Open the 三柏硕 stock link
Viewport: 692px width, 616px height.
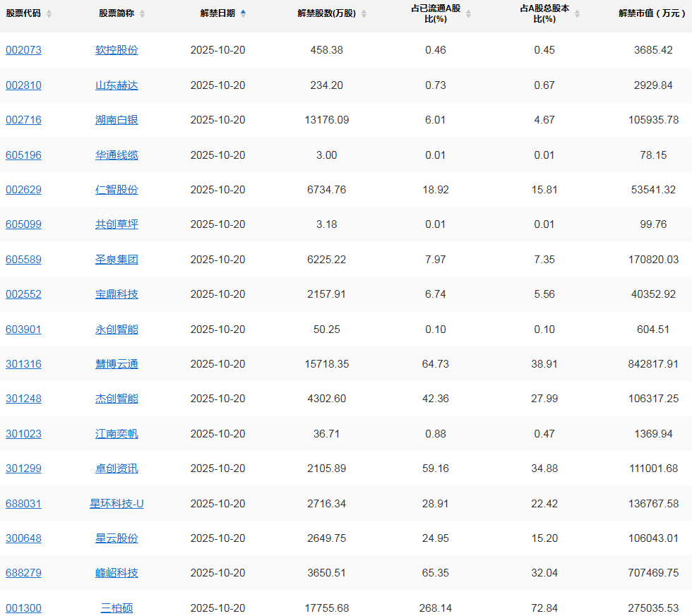[117, 608]
